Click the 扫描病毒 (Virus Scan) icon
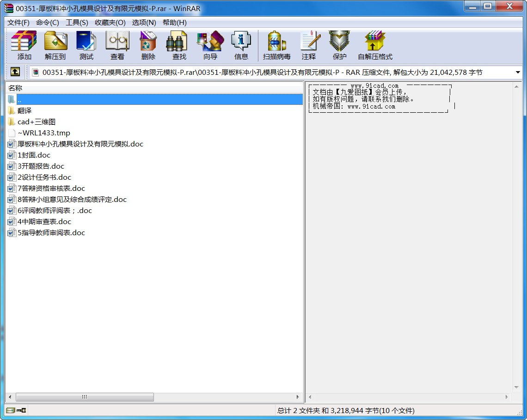This screenshot has height=420, width=527. tap(276, 45)
